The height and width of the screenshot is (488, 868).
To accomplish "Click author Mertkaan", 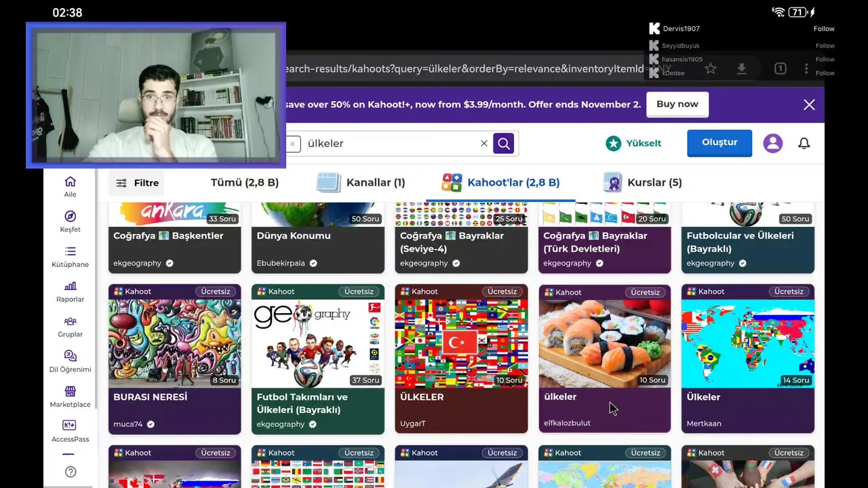I will 704,424.
